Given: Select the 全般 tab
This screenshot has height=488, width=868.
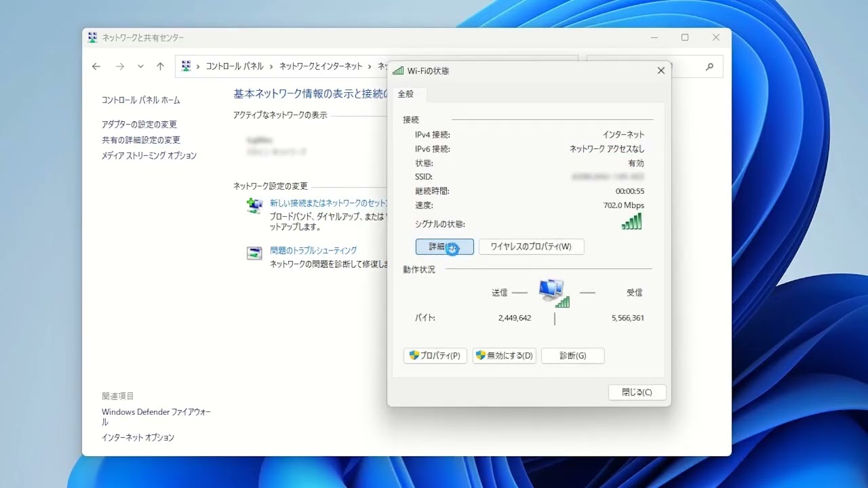Looking at the screenshot, I should click(x=406, y=94).
